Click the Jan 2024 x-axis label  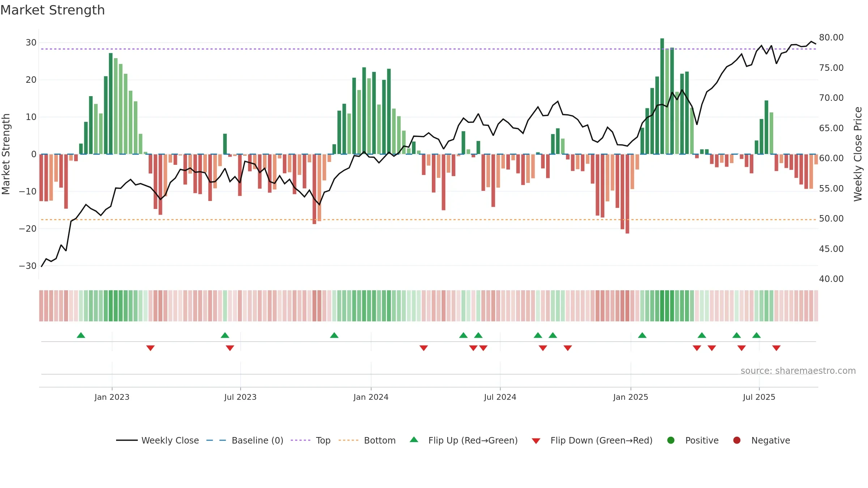click(371, 397)
